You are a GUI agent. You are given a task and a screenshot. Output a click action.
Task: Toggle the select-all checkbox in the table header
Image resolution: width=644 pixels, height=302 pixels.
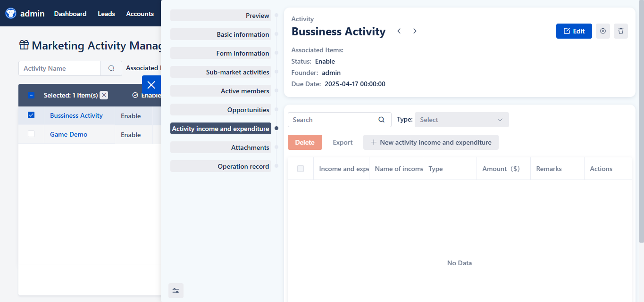click(31, 95)
